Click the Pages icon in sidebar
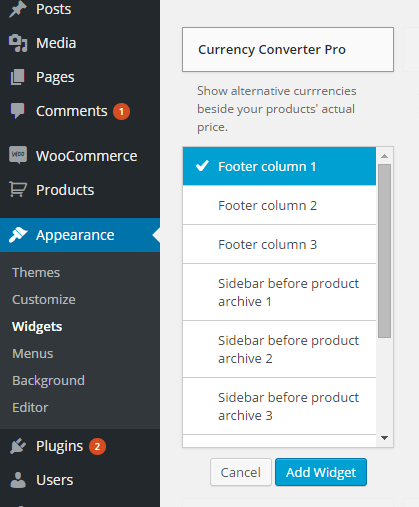 tap(18, 77)
